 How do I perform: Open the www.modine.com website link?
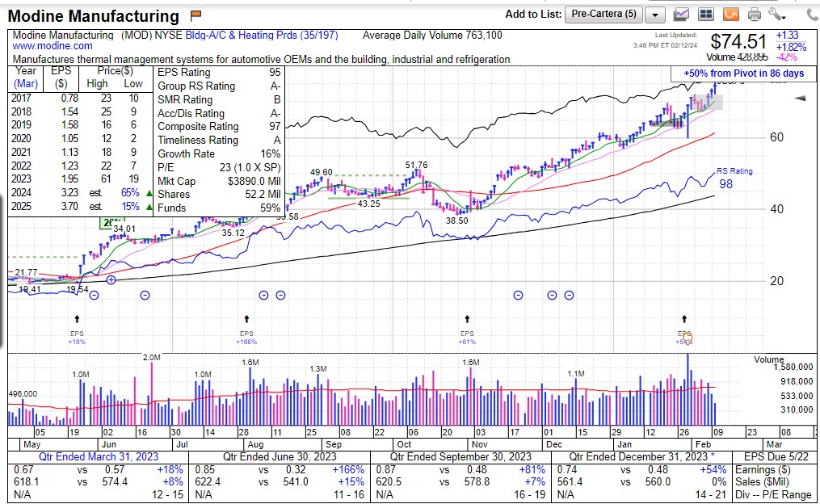53,46
